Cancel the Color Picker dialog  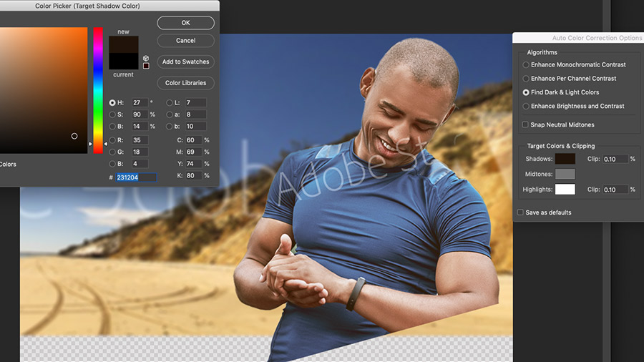pos(185,41)
